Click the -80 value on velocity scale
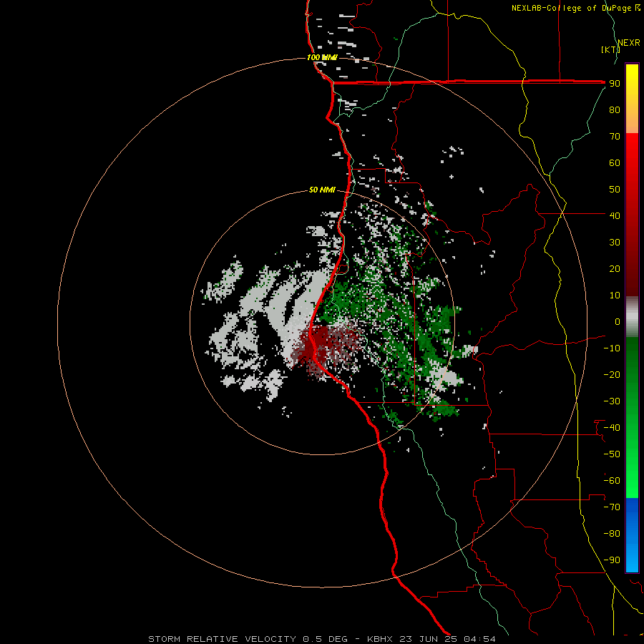Image resolution: width=644 pixels, height=644 pixels. (x=612, y=534)
